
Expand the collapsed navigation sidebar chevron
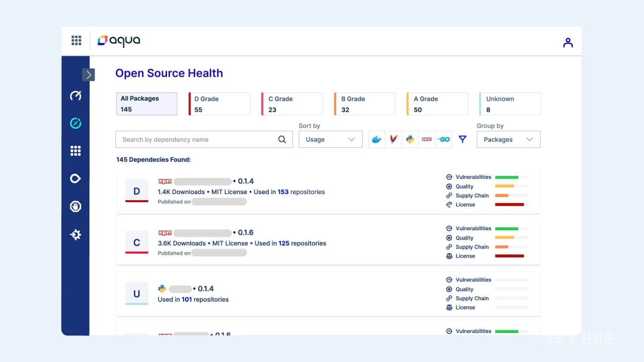[89, 74]
